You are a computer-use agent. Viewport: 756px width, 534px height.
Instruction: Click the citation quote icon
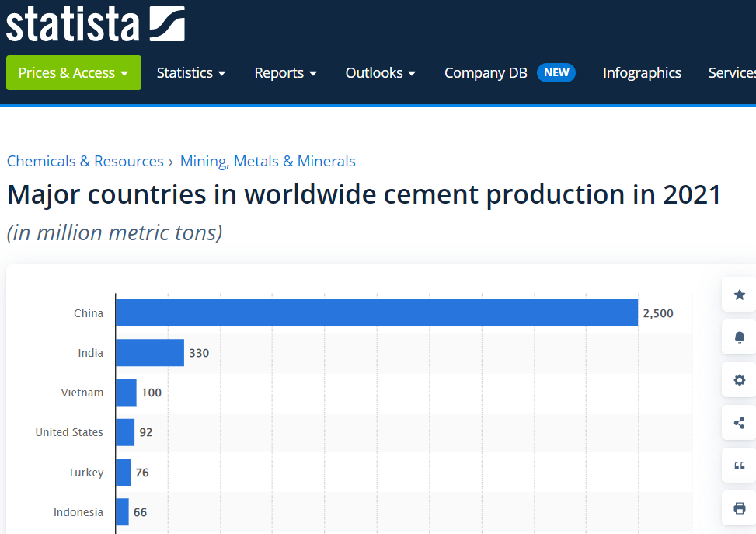[x=739, y=465]
